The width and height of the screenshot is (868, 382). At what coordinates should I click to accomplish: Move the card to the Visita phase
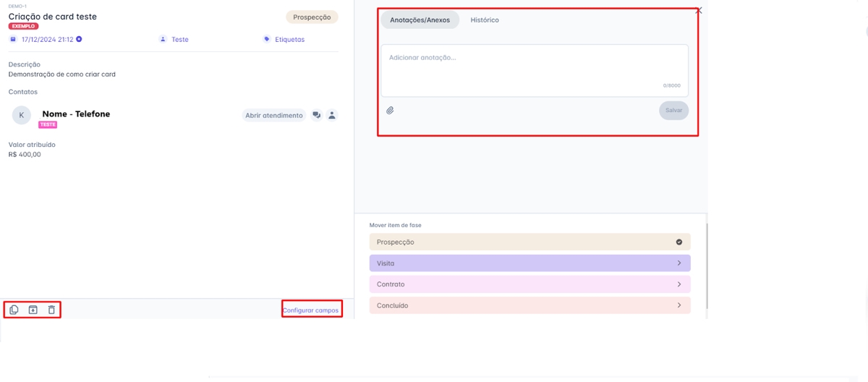(529, 263)
